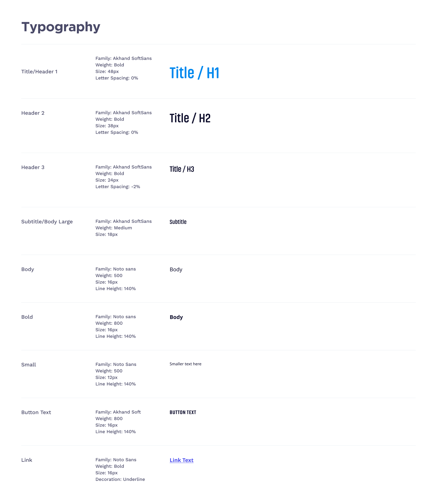437x504 pixels.
Task: Click the 'Decoration: Underline' spec text
Action: coord(120,479)
